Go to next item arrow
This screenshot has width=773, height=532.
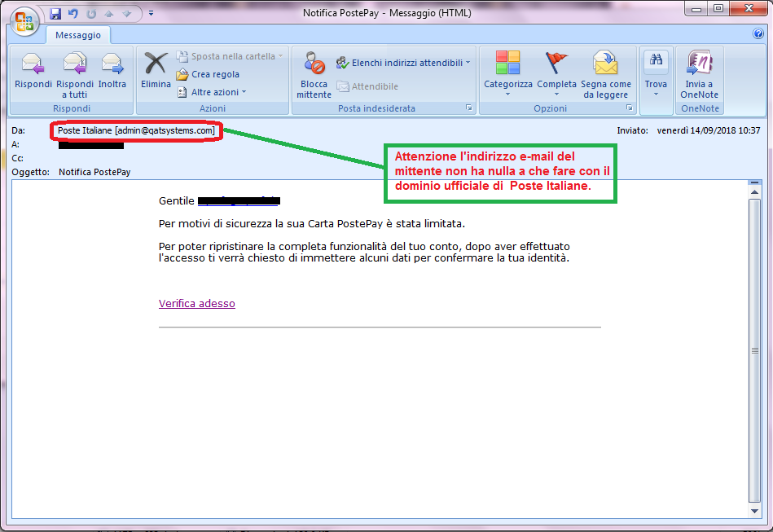[x=127, y=13]
